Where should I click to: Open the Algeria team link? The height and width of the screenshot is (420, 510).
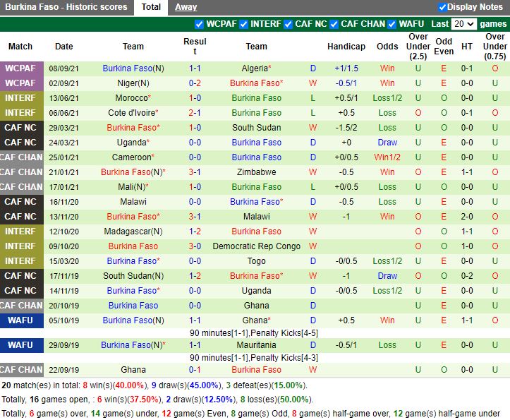[255, 68]
